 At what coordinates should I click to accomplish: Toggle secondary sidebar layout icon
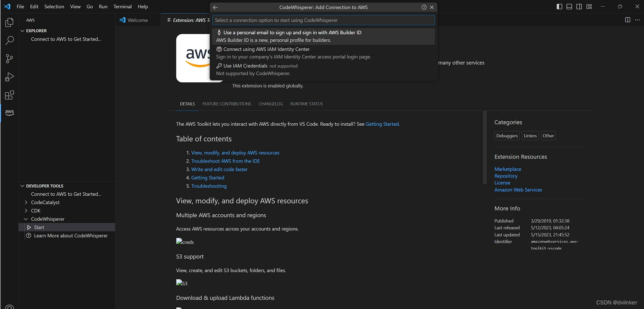[x=579, y=7]
